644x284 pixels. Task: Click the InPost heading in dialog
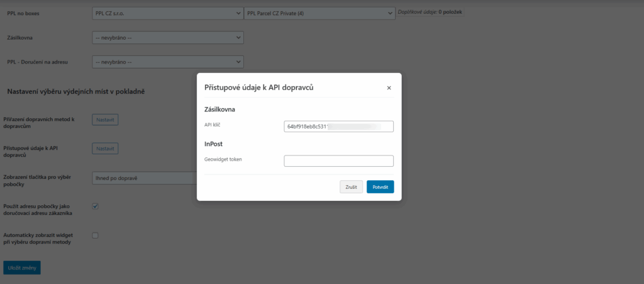[214, 144]
